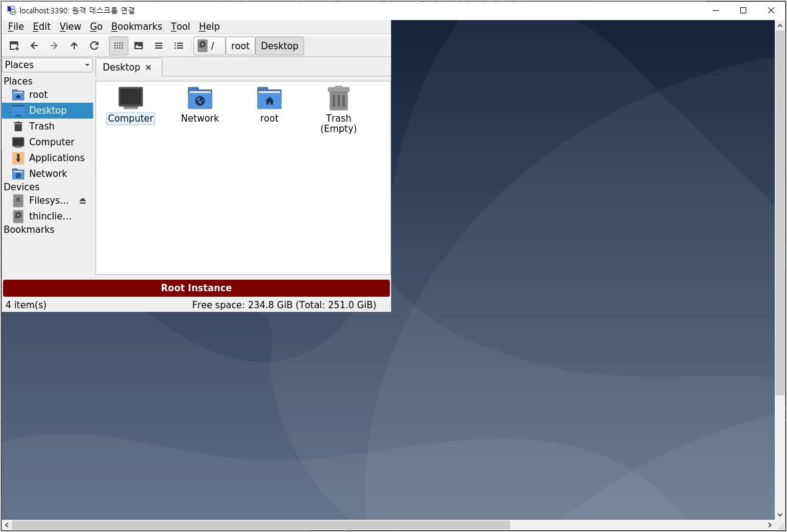Switch to icon view mode
The image size is (787, 532).
119,46
